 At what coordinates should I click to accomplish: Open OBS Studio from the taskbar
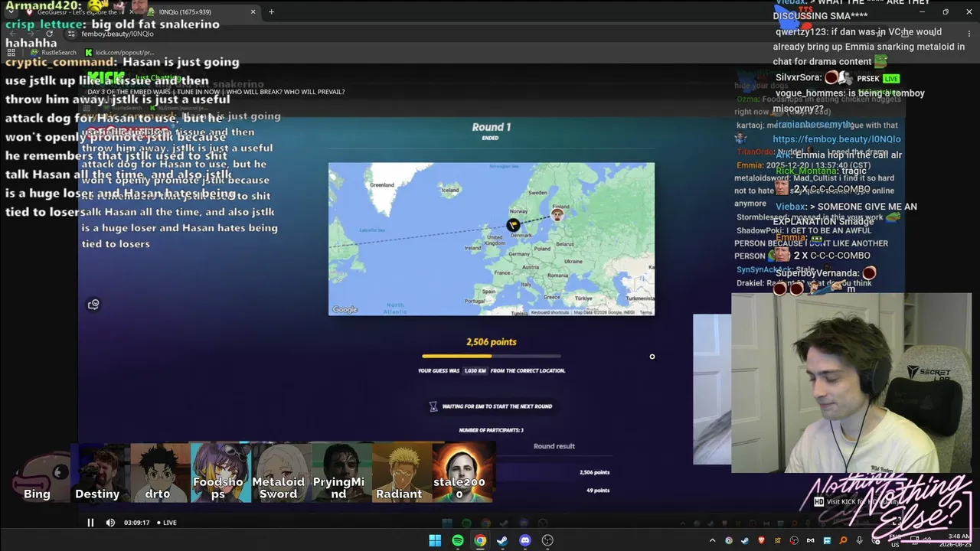tap(547, 540)
